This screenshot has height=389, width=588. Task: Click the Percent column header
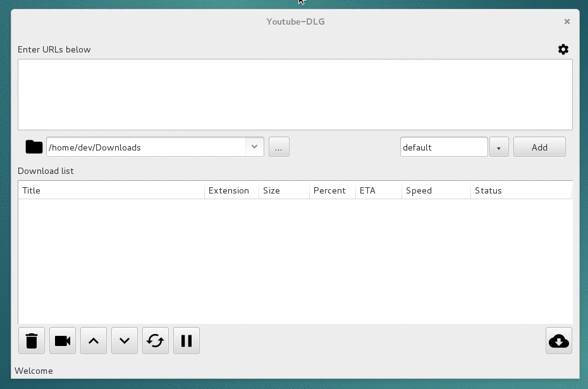tap(329, 190)
